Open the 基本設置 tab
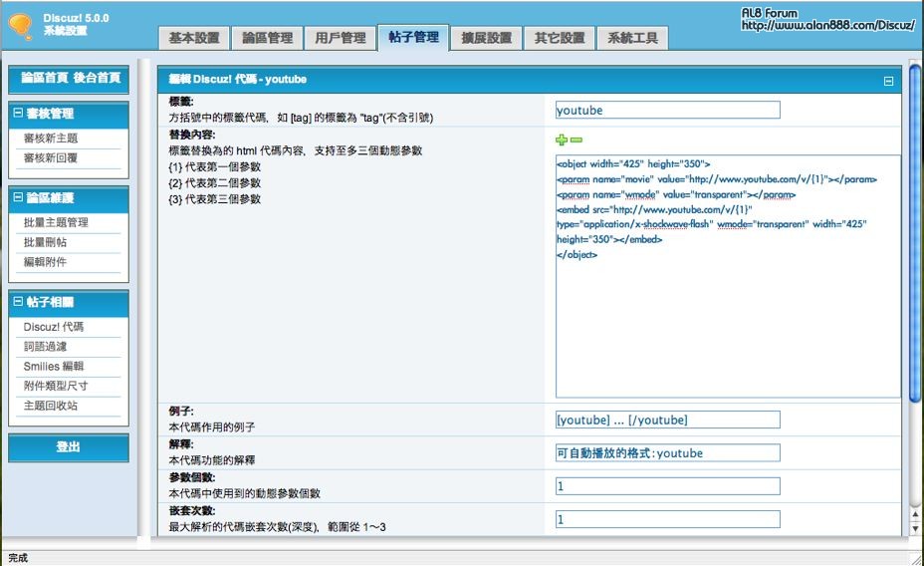924x566 pixels. coord(194,38)
